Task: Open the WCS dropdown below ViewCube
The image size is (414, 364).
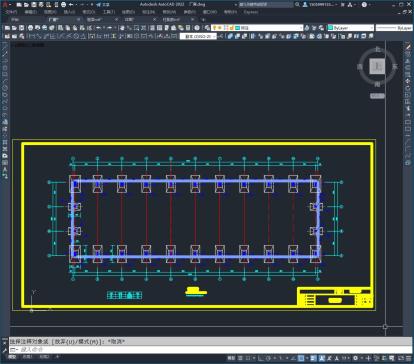Action: pos(377,96)
